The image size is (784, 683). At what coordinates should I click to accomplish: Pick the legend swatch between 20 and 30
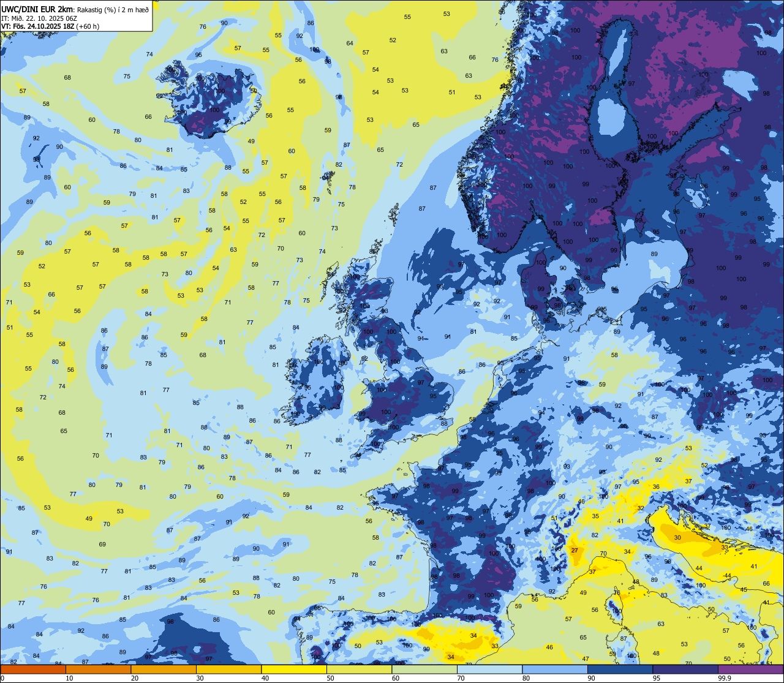tap(164, 669)
